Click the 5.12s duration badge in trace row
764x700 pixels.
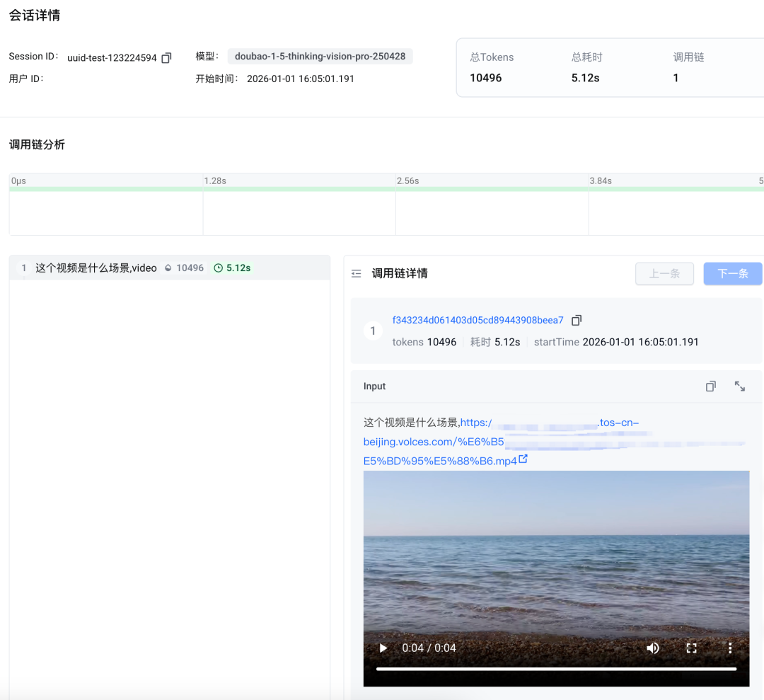tap(233, 268)
